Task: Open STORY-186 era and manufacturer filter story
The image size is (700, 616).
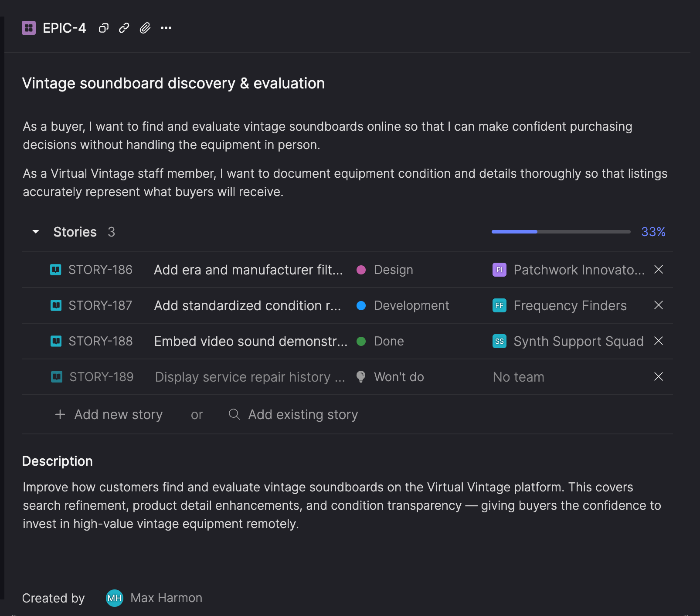Action: point(248,270)
